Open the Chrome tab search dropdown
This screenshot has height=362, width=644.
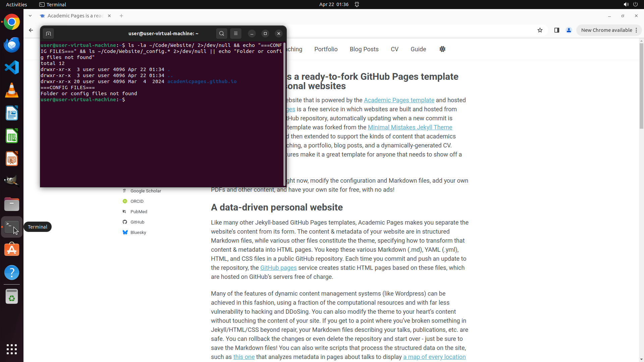(30, 16)
